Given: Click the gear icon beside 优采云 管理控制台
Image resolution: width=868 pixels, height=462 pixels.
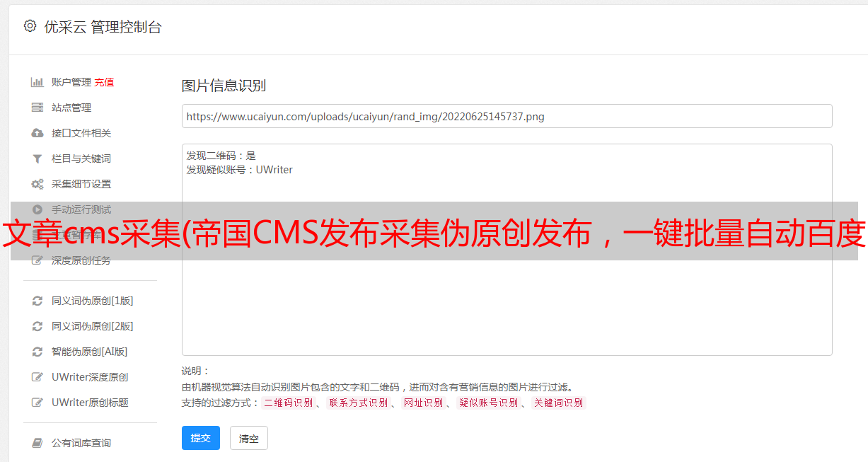Looking at the screenshot, I should click(x=30, y=26).
